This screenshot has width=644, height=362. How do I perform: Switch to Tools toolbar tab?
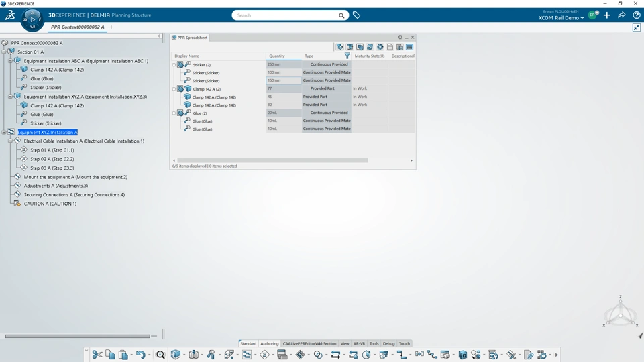(374, 343)
